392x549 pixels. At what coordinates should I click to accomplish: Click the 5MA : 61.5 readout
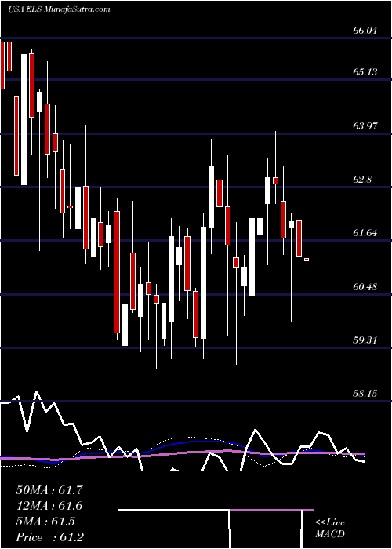[x=45, y=522]
